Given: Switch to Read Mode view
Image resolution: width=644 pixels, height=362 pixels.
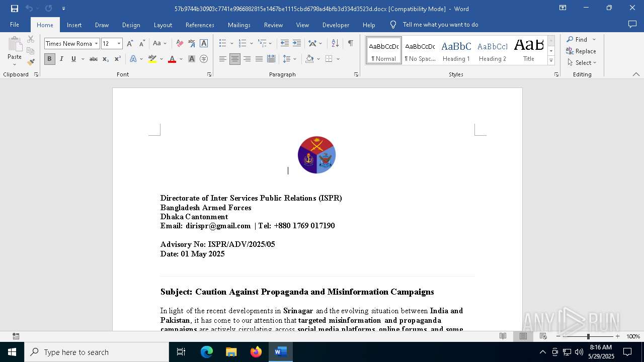Looking at the screenshot, I should [x=503, y=336].
